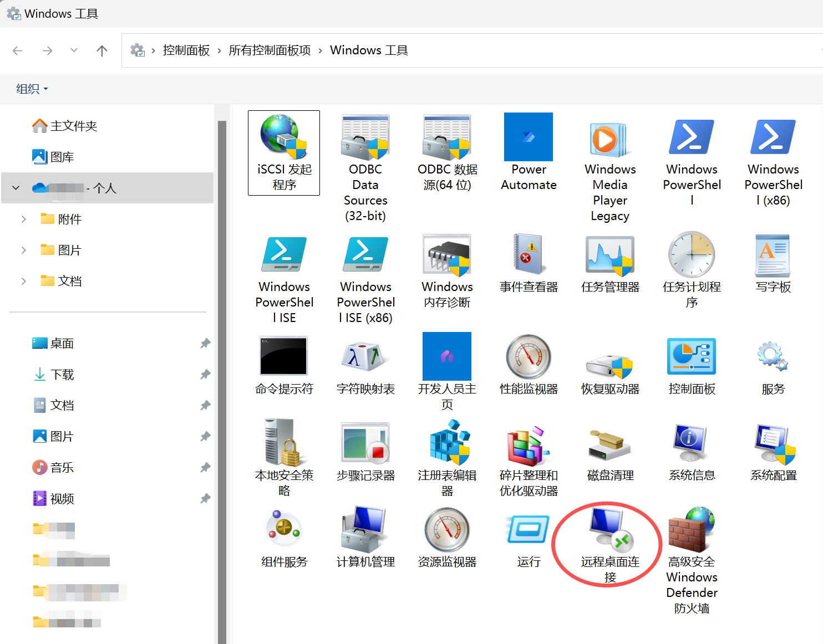Open 远程桌面连接
This screenshot has height=644, width=823.
pos(610,545)
